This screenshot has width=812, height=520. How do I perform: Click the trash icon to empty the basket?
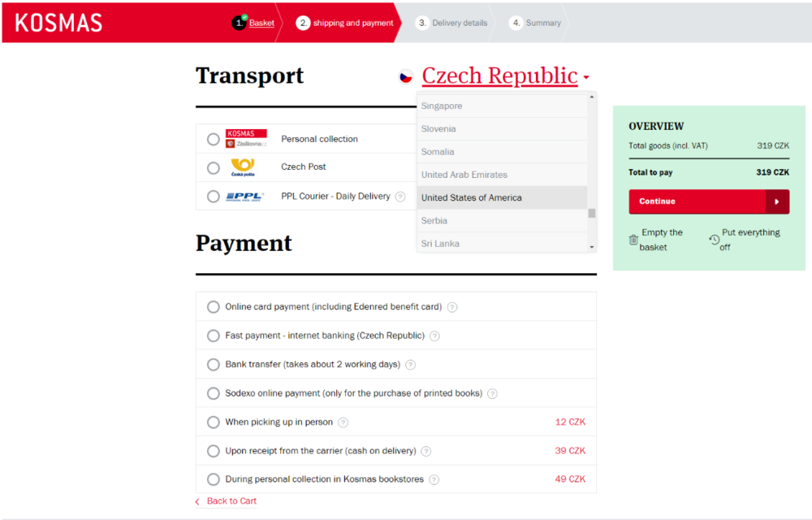pos(633,240)
